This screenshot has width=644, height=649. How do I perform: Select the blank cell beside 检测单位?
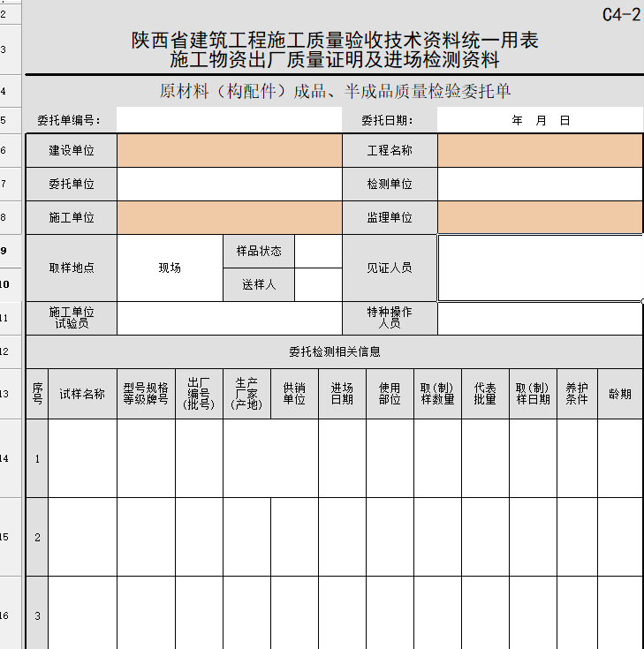coord(540,184)
